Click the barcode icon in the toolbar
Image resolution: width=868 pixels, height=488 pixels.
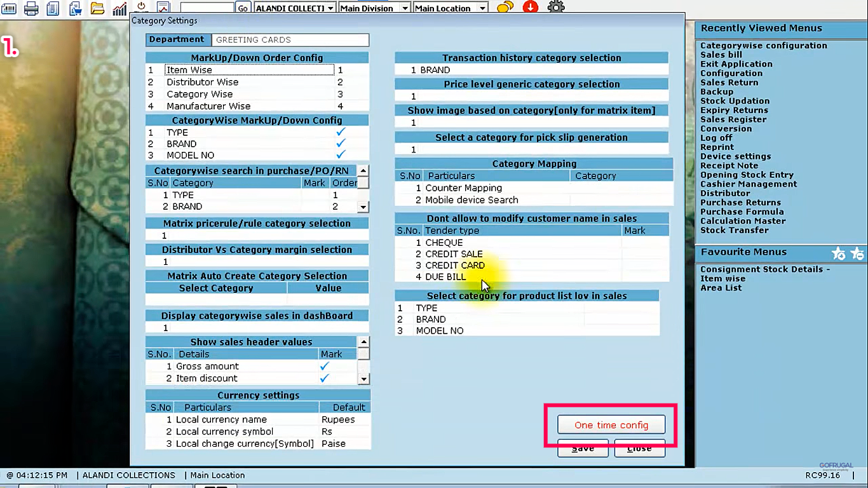pos(8,8)
